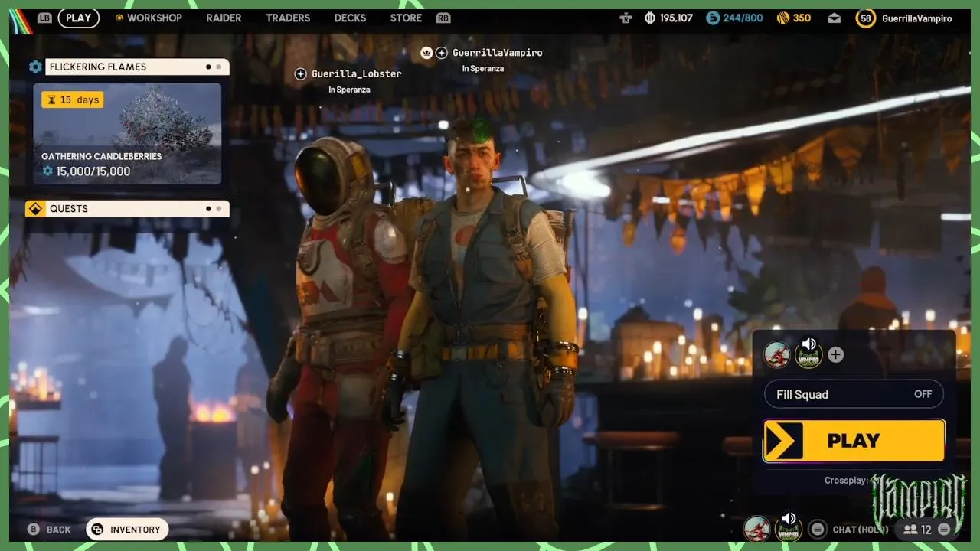Click the 15 days timer badge

point(72,99)
